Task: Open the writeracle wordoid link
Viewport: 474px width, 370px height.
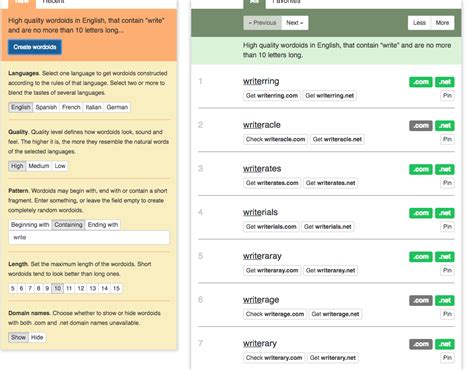Action: (262, 125)
